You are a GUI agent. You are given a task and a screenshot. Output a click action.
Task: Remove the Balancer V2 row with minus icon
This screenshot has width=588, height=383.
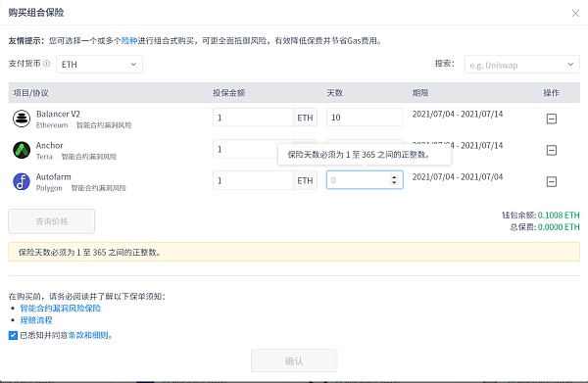pyautogui.click(x=551, y=119)
